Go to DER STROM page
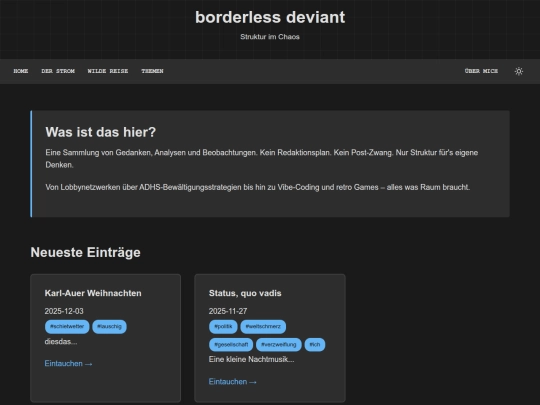Screen dimensions: 540x405 click(58, 71)
